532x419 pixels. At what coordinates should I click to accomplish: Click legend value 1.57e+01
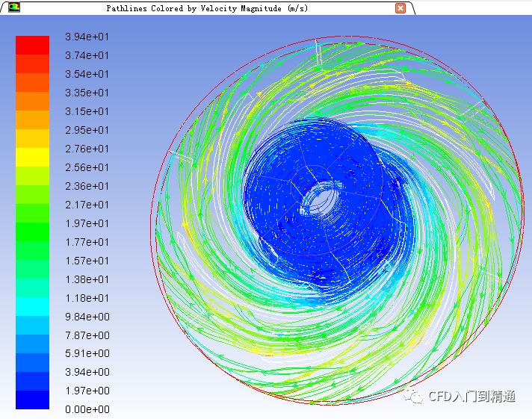point(87,261)
